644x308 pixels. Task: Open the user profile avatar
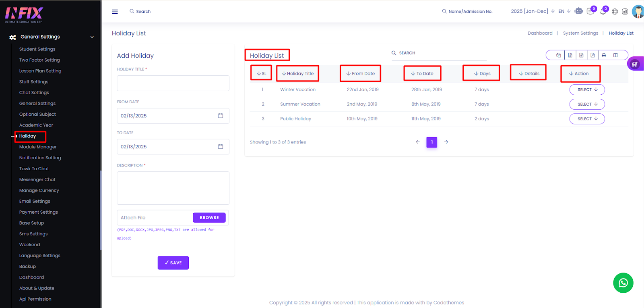[x=638, y=11]
